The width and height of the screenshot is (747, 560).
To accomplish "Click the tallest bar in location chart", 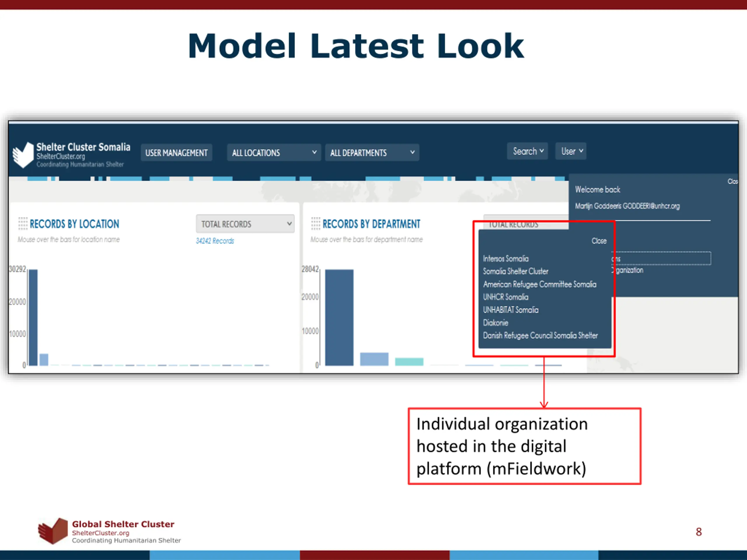I will point(33,317).
